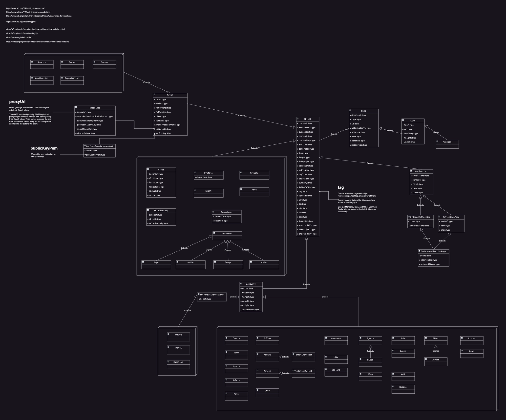Select the Dislike activity class
Viewport: 506px width, 420px height.
click(336, 372)
